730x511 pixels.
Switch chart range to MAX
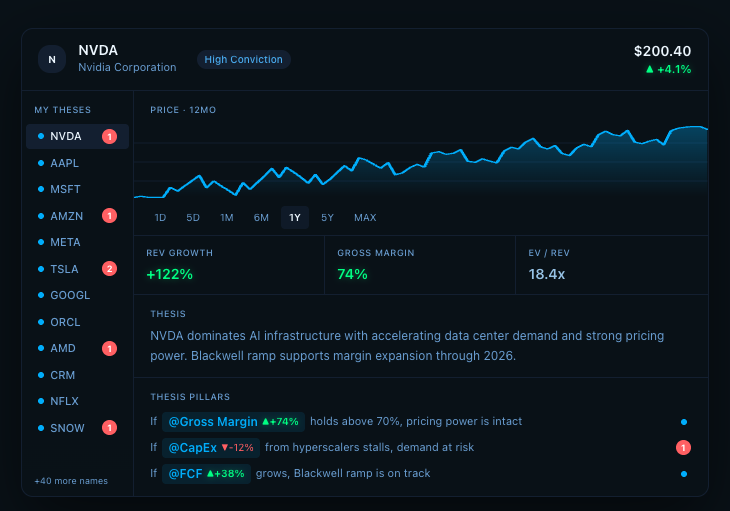pyautogui.click(x=365, y=218)
